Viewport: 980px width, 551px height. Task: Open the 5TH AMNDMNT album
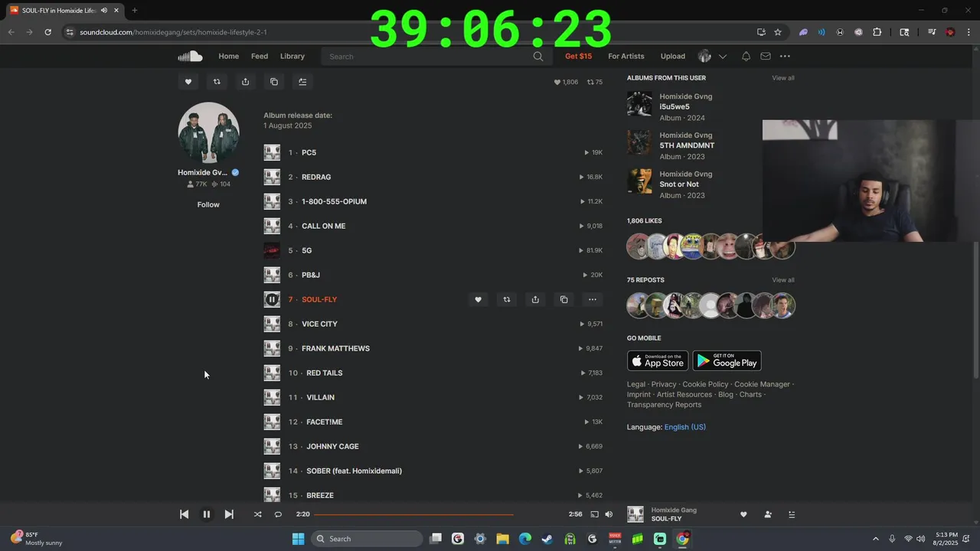point(687,145)
